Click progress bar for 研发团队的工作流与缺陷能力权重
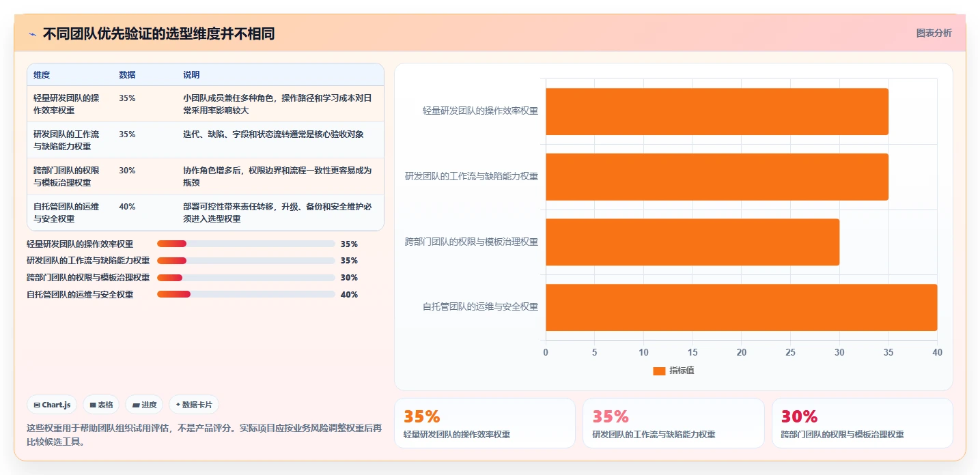Screen dimensions: 980x475 click(x=246, y=261)
